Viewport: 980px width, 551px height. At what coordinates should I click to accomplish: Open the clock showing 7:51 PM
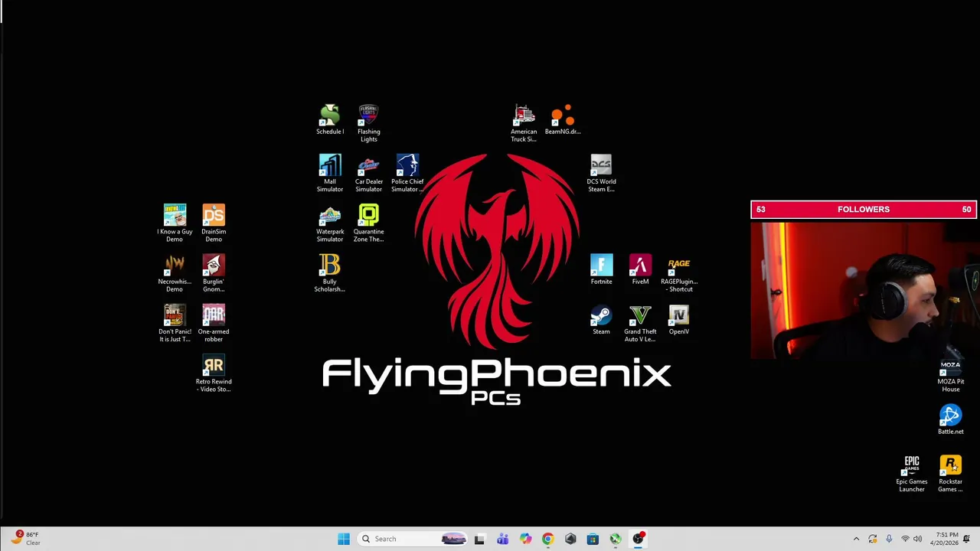(x=943, y=539)
